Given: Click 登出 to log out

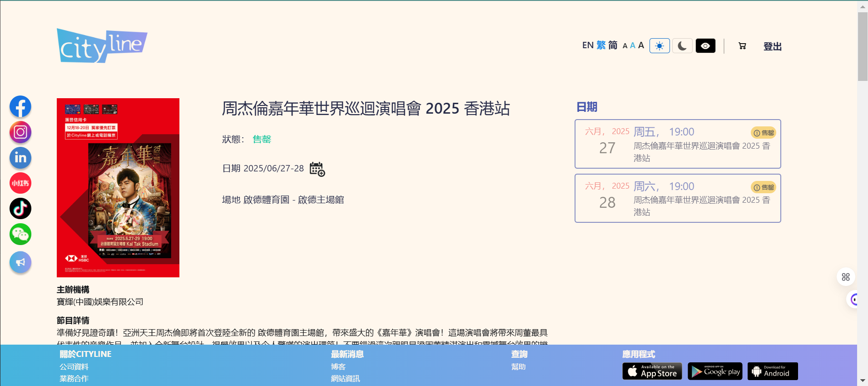Looking at the screenshot, I should coord(772,46).
